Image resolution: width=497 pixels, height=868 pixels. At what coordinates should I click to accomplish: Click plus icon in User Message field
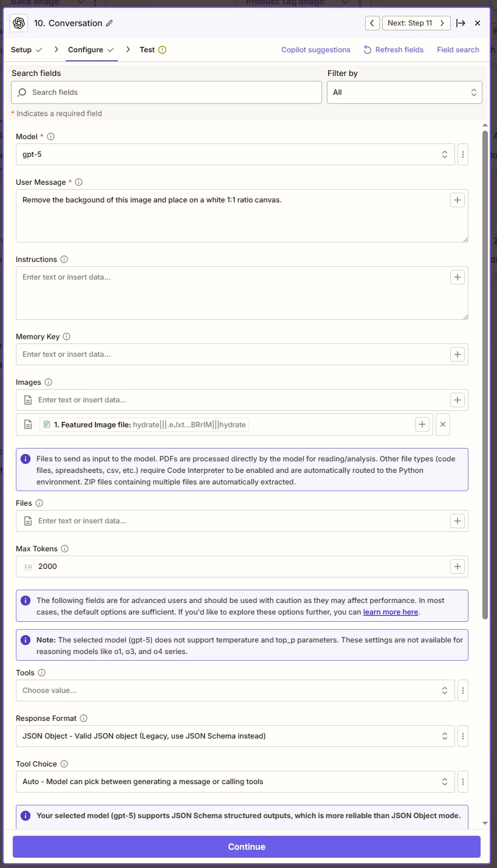(x=458, y=200)
